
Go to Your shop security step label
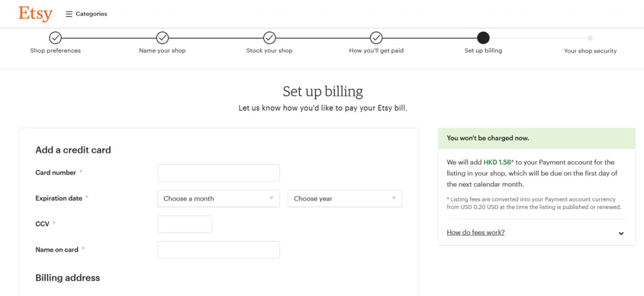click(590, 51)
